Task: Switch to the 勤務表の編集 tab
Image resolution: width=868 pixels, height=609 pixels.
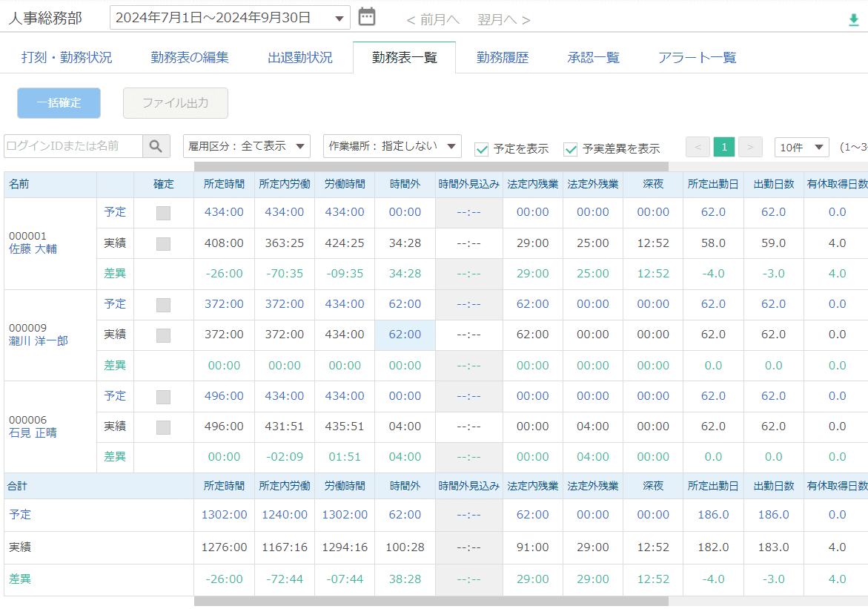Action: (x=190, y=57)
